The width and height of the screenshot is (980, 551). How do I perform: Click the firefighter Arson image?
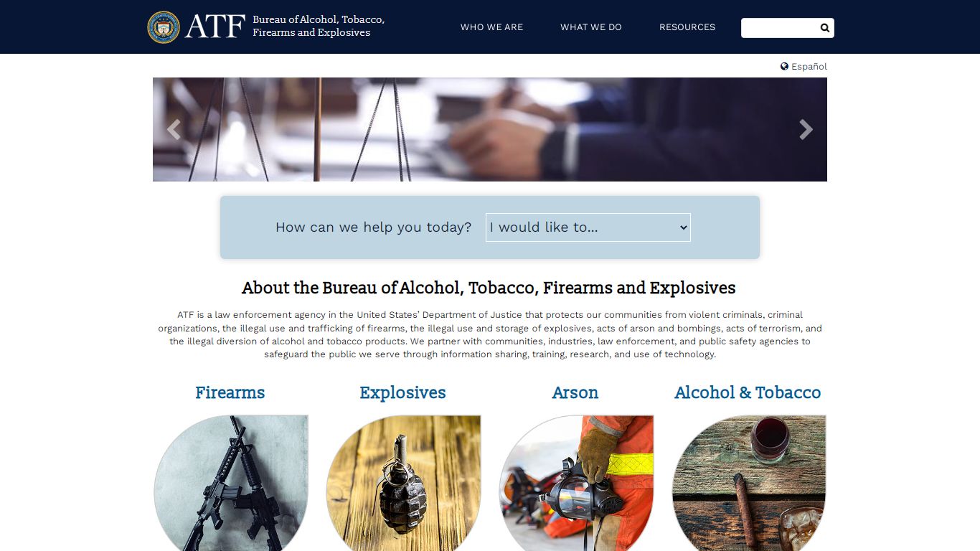pos(577,483)
